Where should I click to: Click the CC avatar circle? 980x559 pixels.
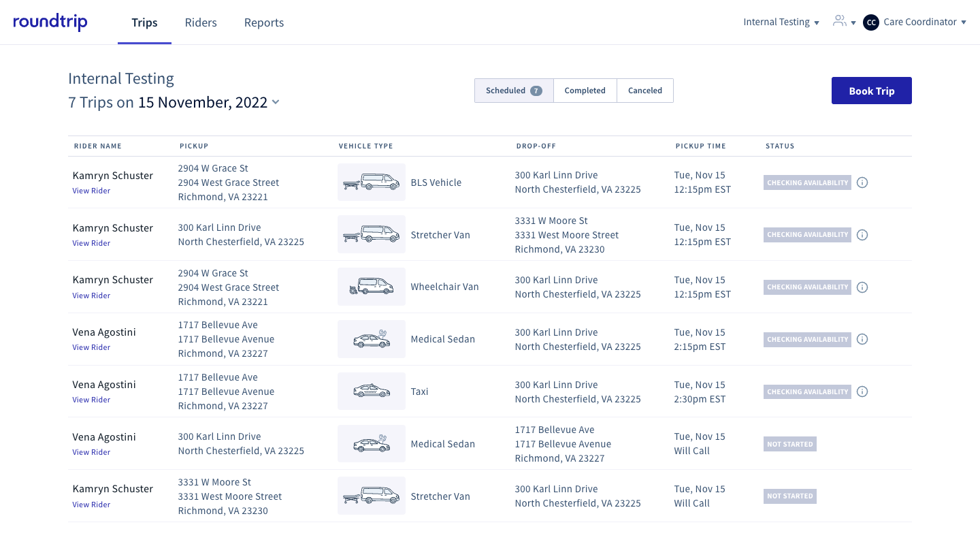[x=871, y=22]
